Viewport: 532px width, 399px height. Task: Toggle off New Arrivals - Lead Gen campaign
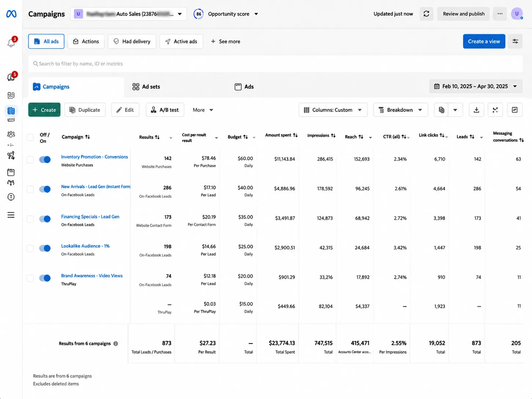click(45, 189)
